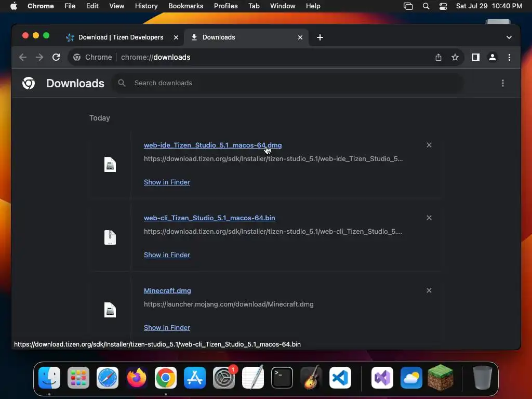Open the View menu
The width and height of the screenshot is (532, 399).
click(116, 6)
